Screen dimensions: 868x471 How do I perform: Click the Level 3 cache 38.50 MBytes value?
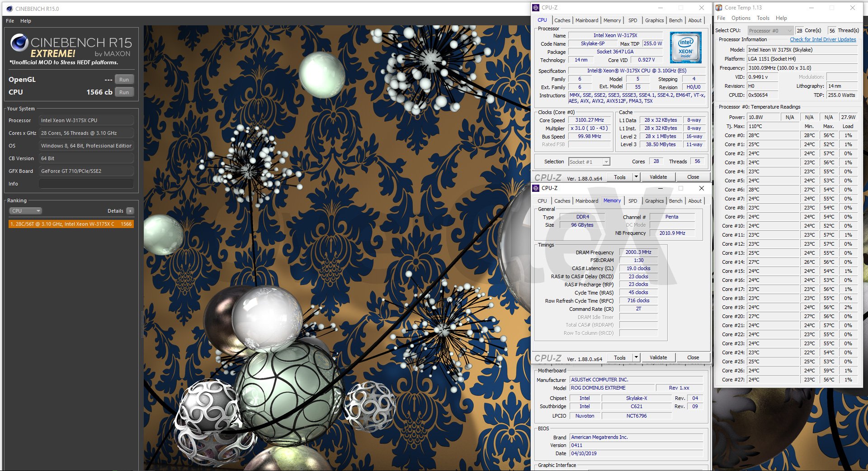660,144
